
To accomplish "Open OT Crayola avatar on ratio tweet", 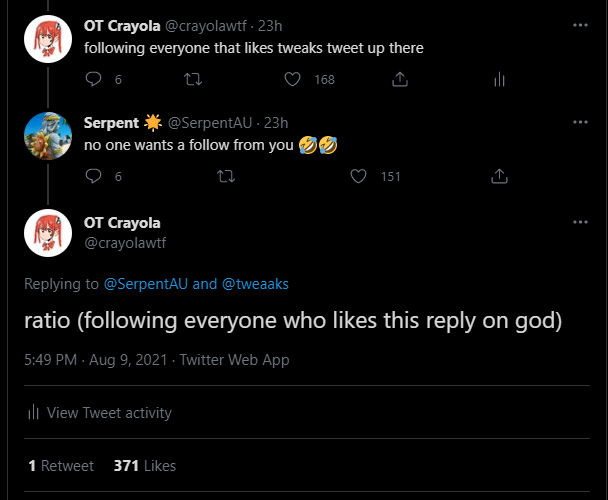I will [48, 236].
